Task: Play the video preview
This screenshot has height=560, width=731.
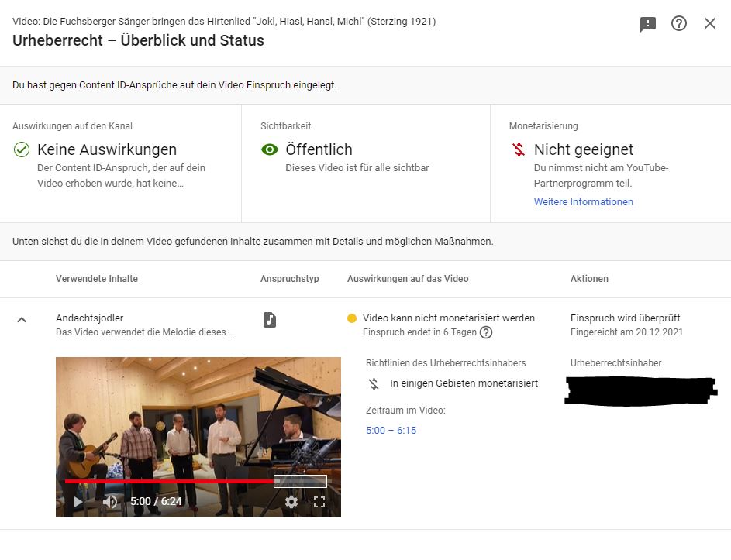Action: coord(78,502)
